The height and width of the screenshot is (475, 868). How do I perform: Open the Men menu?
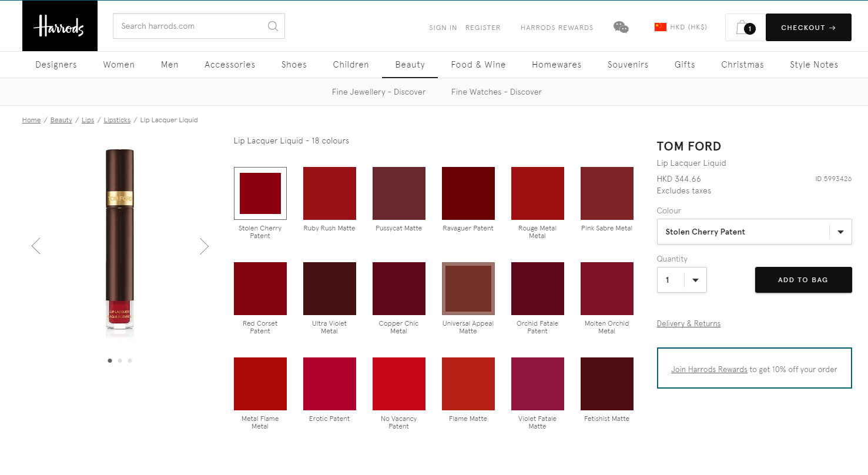(x=170, y=65)
